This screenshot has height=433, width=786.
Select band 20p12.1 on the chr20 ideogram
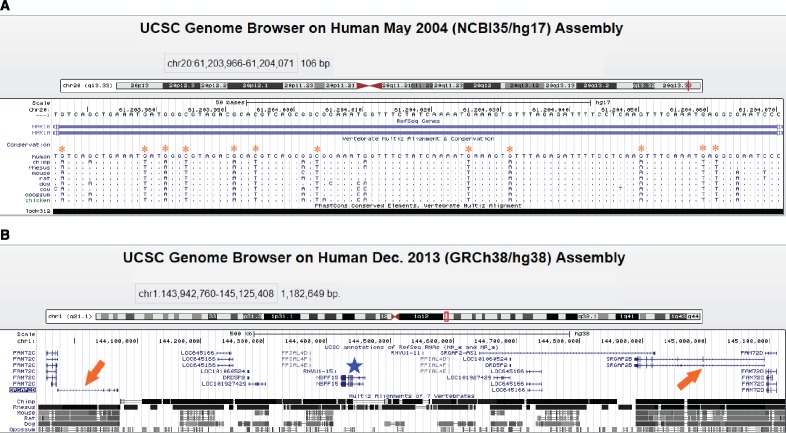(x=255, y=86)
